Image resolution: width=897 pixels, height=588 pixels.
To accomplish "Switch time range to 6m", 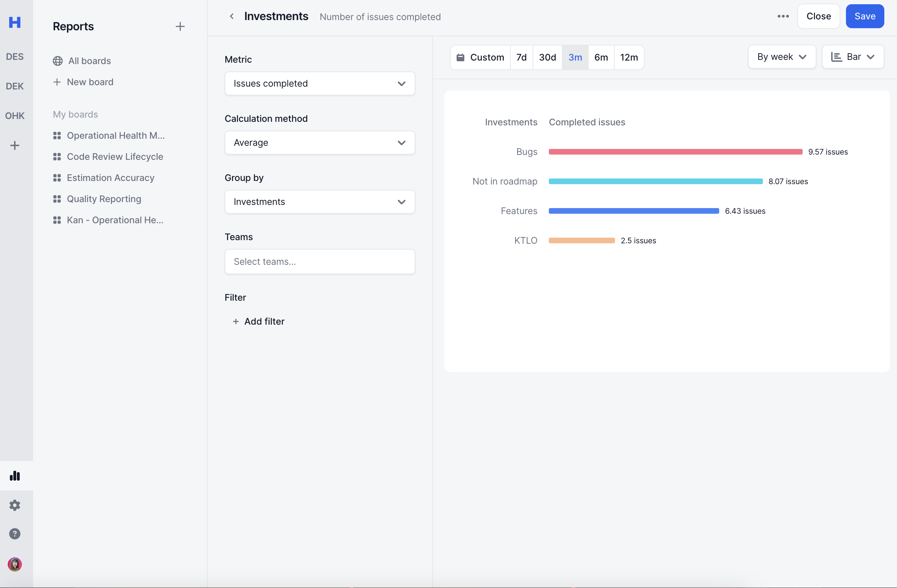I will tap(601, 57).
